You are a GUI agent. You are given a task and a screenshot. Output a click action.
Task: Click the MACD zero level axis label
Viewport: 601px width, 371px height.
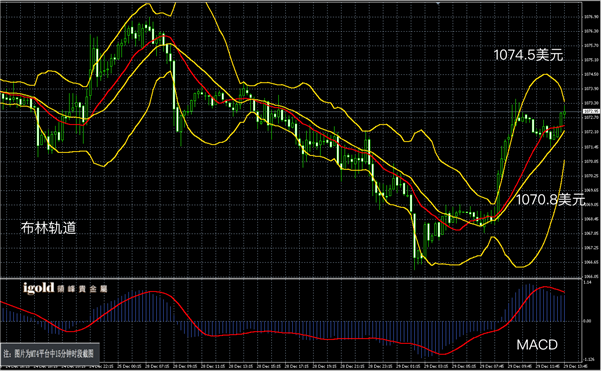588,321
